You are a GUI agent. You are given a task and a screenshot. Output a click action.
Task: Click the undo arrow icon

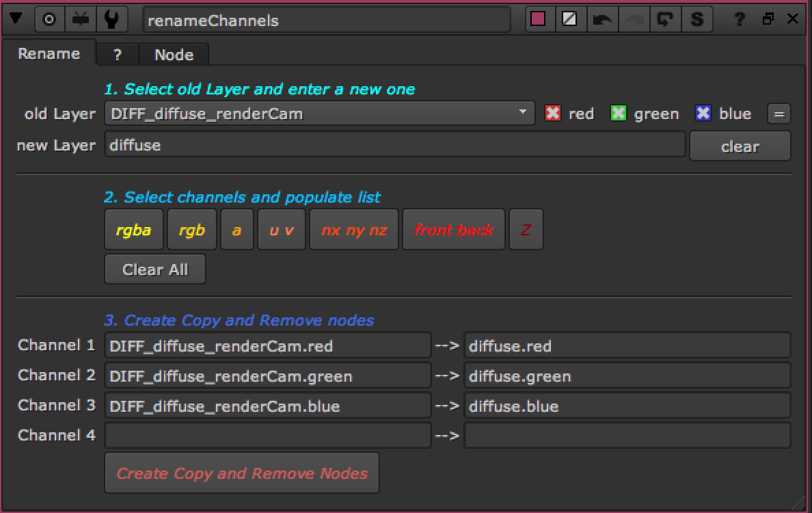[x=602, y=19]
